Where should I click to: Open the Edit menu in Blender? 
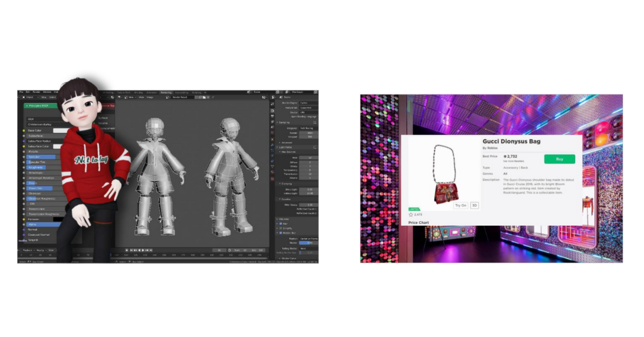[x=28, y=92]
